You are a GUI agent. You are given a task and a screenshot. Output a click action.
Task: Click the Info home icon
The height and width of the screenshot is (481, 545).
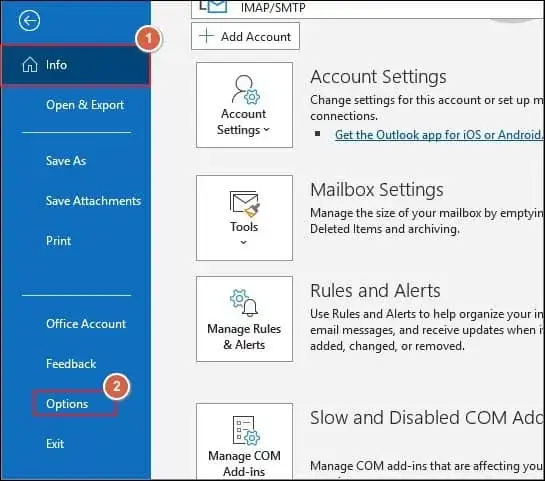(x=30, y=65)
